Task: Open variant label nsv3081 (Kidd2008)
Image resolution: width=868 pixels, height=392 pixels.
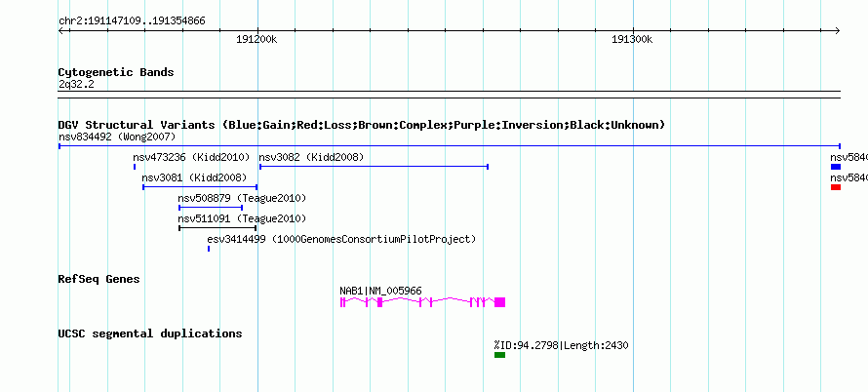Action: coord(194,177)
